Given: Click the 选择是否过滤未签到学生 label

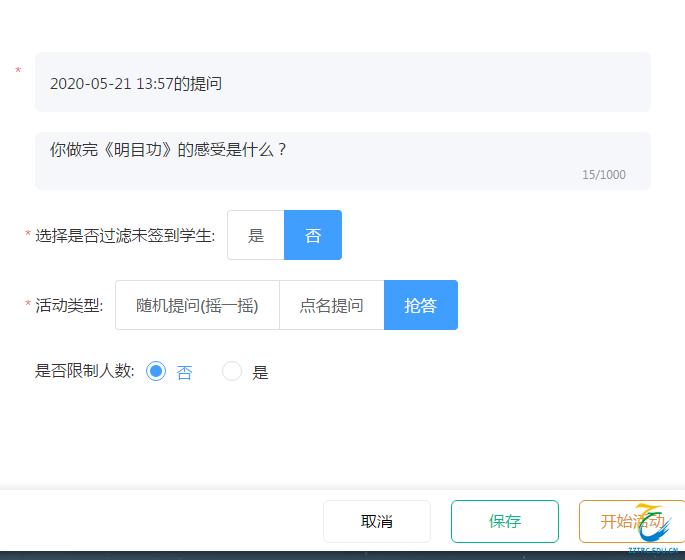Looking at the screenshot, I should 125,236.
